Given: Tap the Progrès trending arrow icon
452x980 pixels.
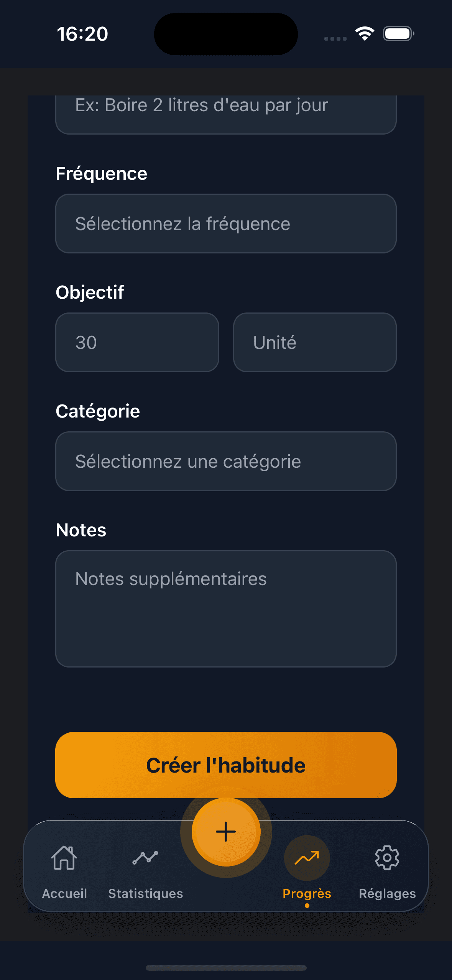Looking at the screenshot, I should (307, 858).
